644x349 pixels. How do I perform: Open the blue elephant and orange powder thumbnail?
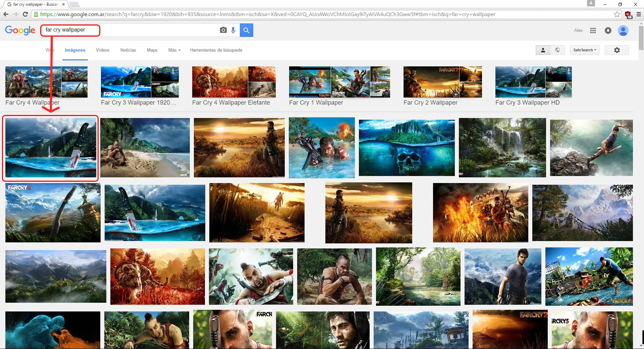53,330
